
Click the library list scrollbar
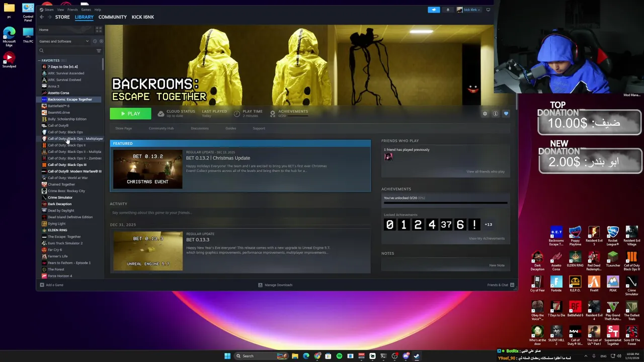pos(103,64)
